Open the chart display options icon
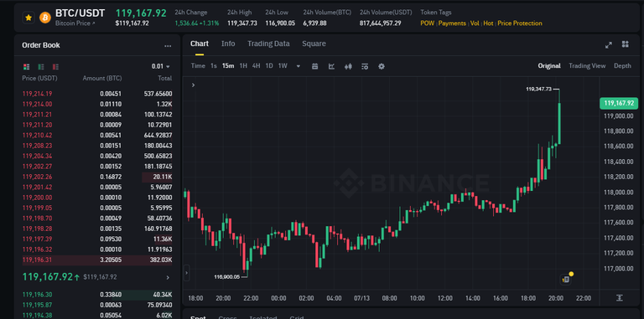The image size is (644, 319). coord(365,66)
